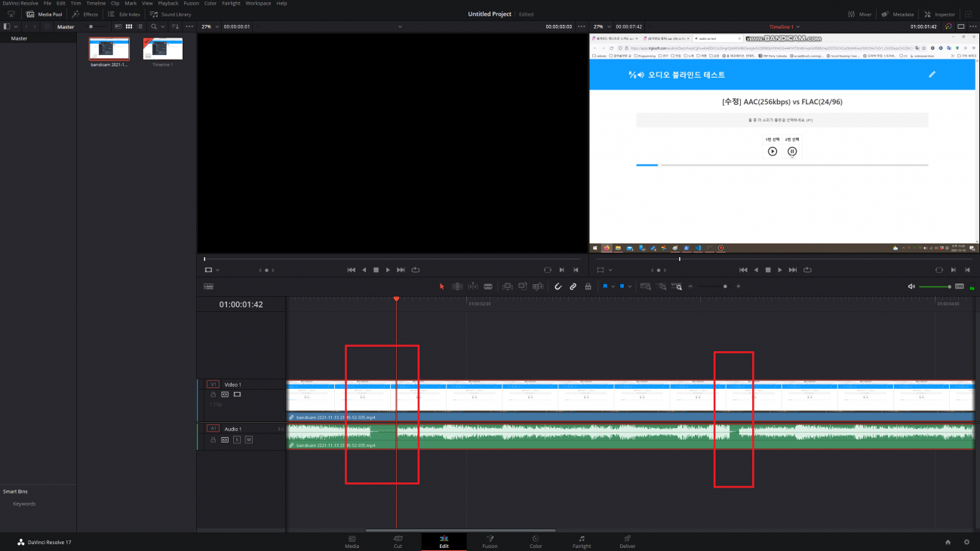Add a blue flag to the clip

605,286
